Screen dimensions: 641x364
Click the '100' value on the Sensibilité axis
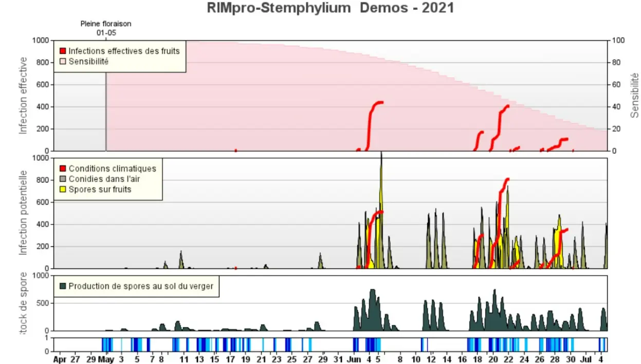click(x=618, y=40)
